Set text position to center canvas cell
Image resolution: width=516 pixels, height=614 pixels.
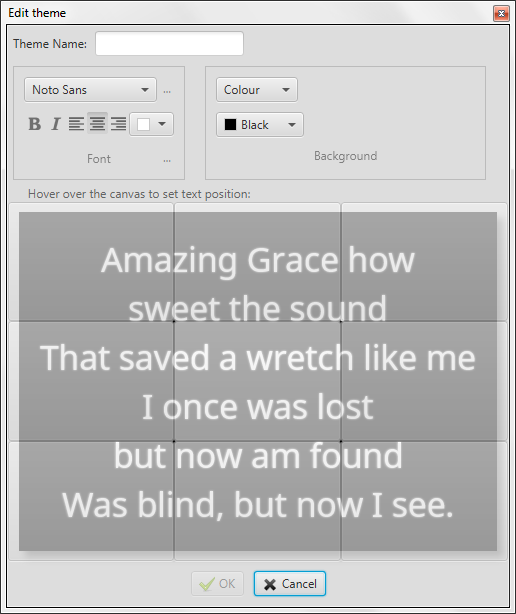pyautogui.click(x=258, y=381)
